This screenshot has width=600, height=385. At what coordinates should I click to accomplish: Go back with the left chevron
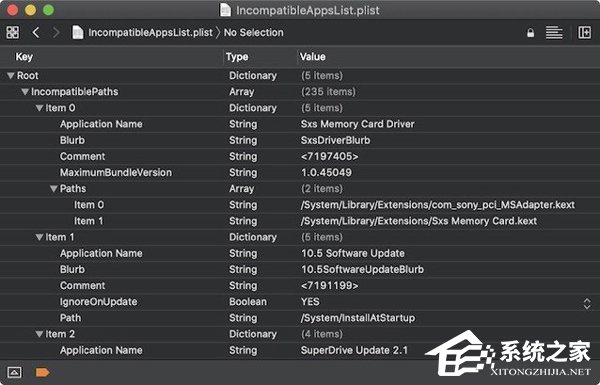pyautogui.click(x=36, y=33)
